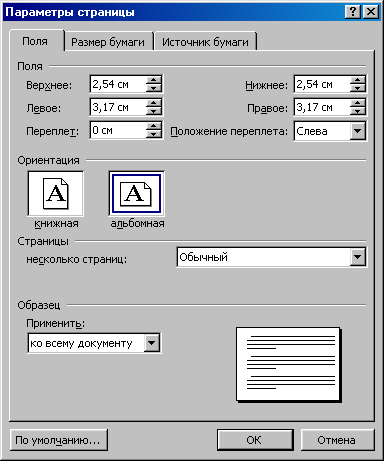Open the Размер бумаги tab
This screenshot has height=461, width=384.
pyautogui.click(x=108, y=42)
